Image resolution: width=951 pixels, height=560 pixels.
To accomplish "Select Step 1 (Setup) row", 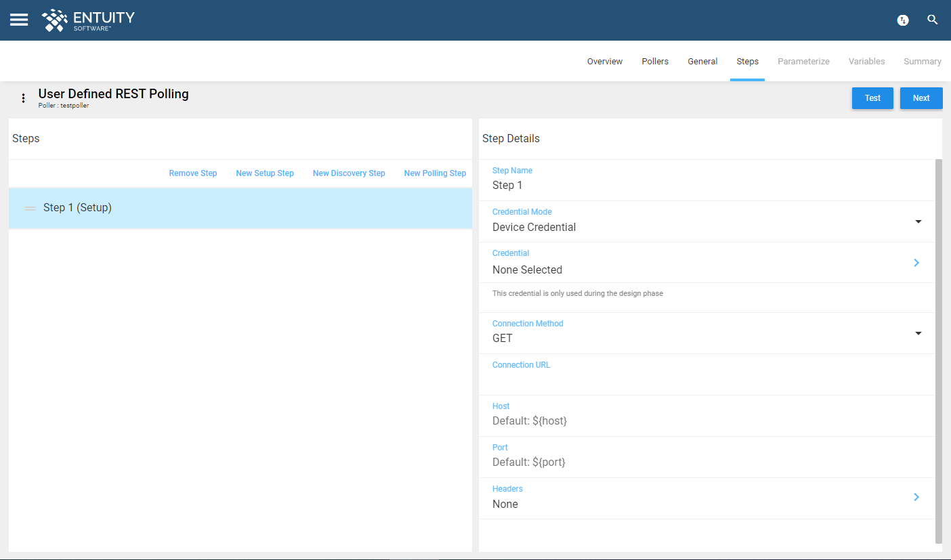I will [x=240, y=208].
